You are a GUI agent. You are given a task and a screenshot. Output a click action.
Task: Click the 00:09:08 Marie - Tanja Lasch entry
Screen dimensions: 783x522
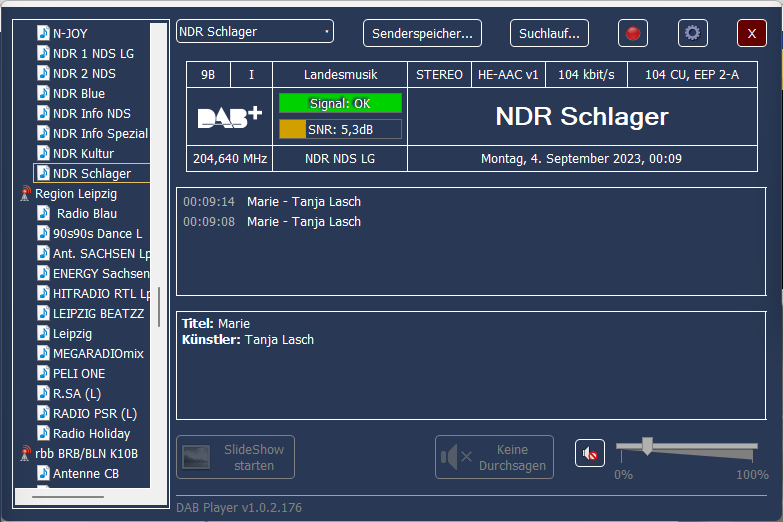(272, 222)
